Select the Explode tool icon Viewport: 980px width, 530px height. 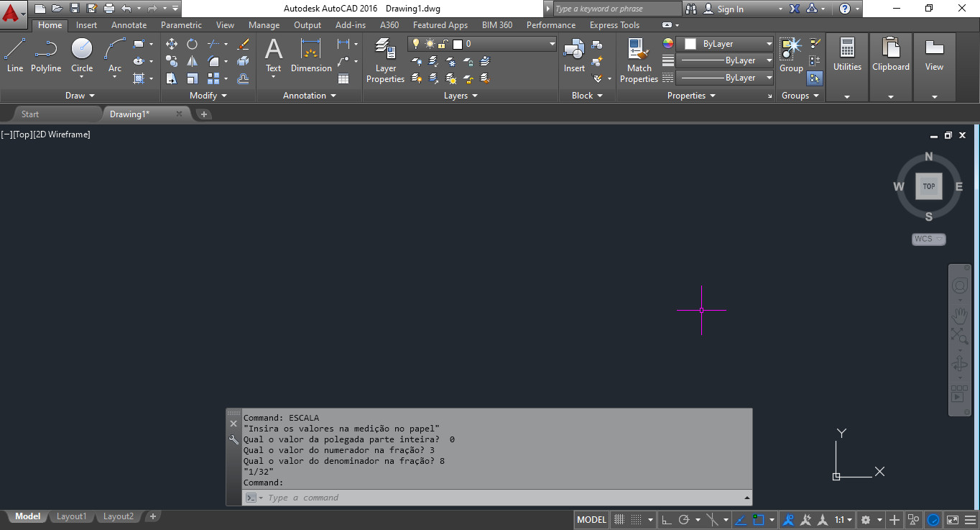(243, 61)
